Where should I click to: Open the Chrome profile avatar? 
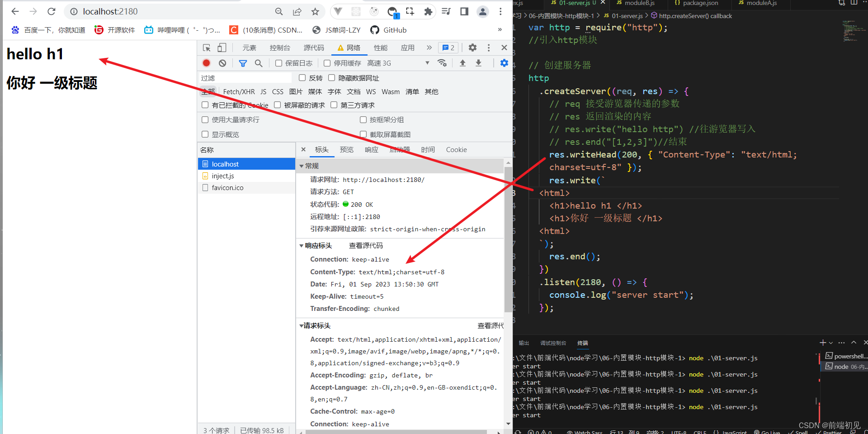click(483, 12)
